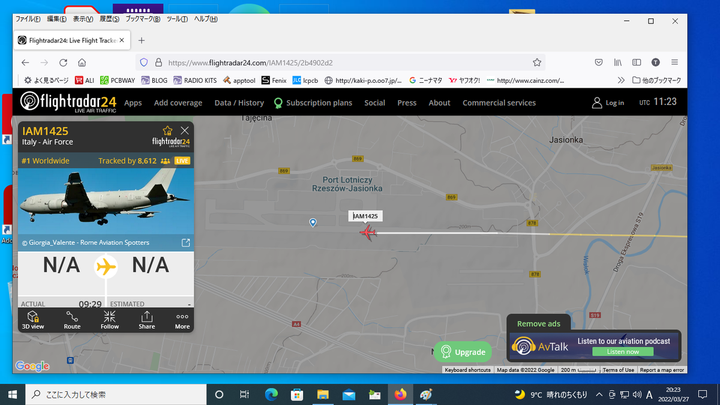
Task: Open Task View on taskbar
Action: pyautogui.click(x=244, y=394)
